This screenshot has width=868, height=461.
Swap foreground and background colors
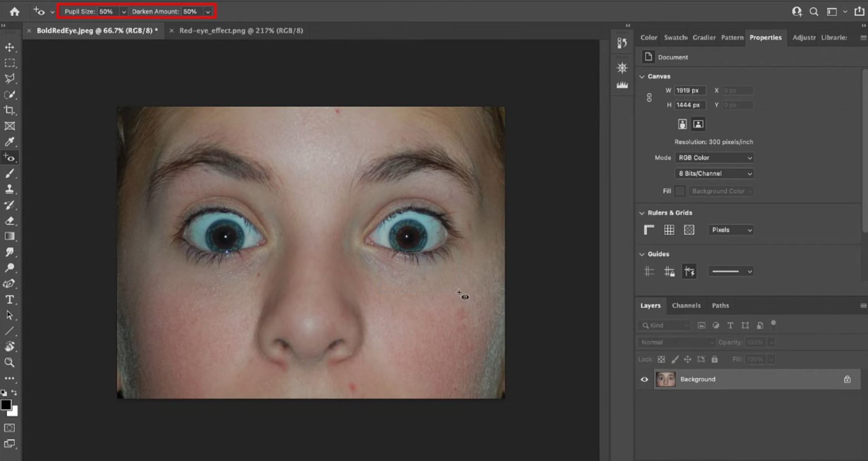pos(14,392)
